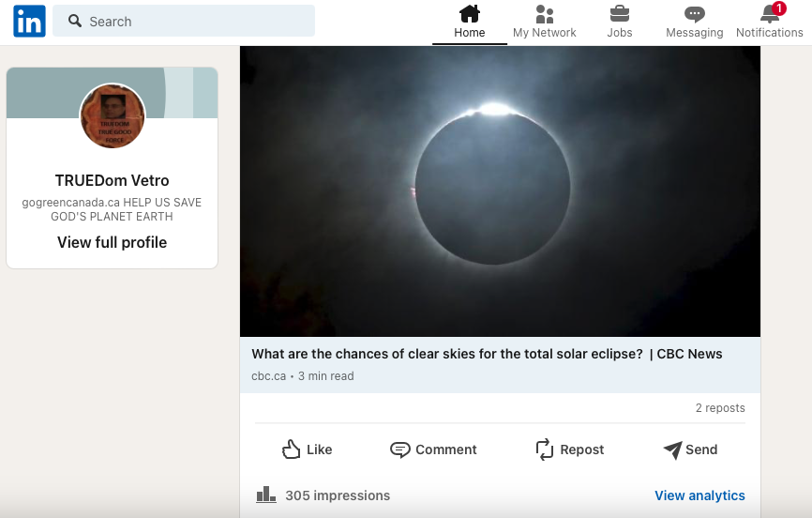Screen dimensions: 812x518
Task: Click the LinkedIn logo icon
Action: pos(29,21)
